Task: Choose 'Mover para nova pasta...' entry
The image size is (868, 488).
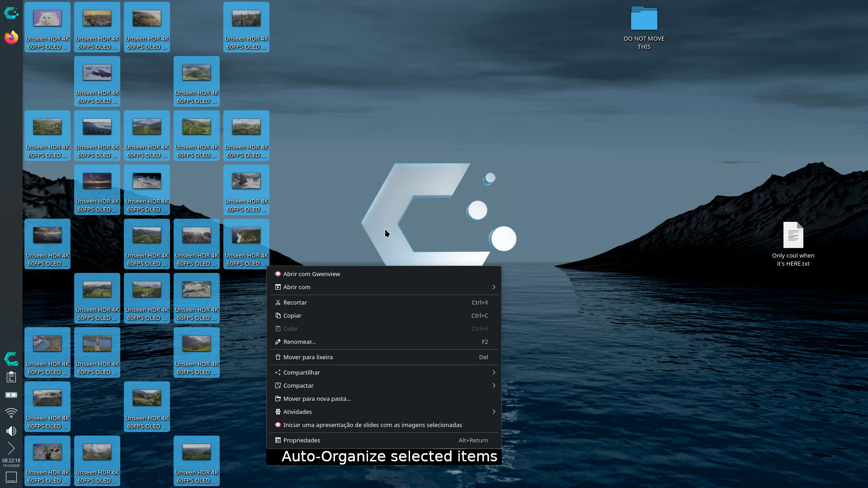Action: [x=317, y=399]
